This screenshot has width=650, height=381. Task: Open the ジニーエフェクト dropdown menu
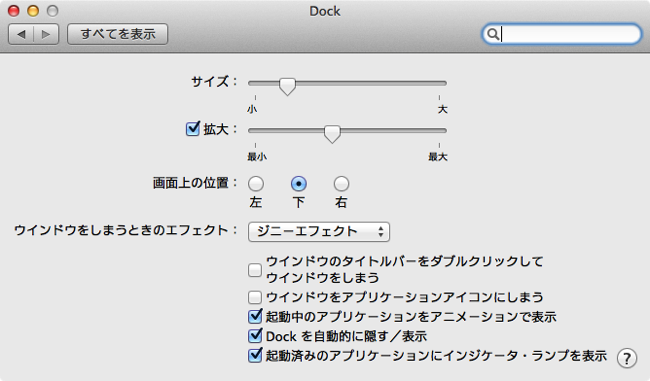click(319, 231)
